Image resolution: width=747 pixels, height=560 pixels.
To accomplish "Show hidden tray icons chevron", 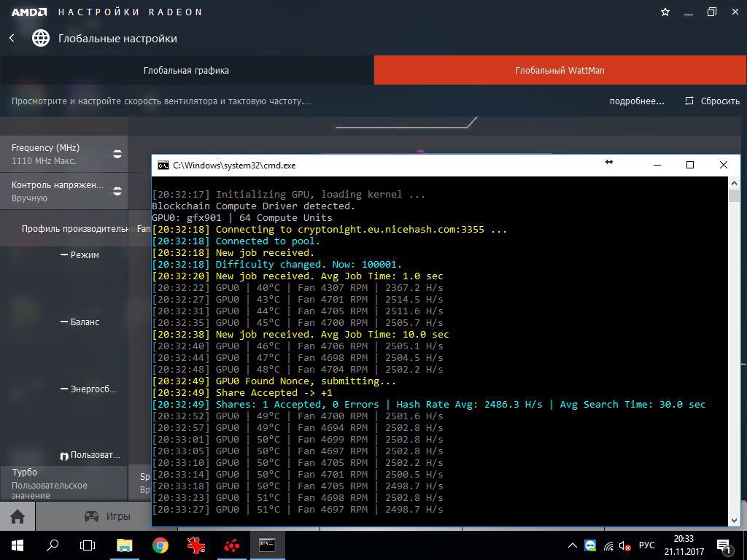I will tap(572, 545).
